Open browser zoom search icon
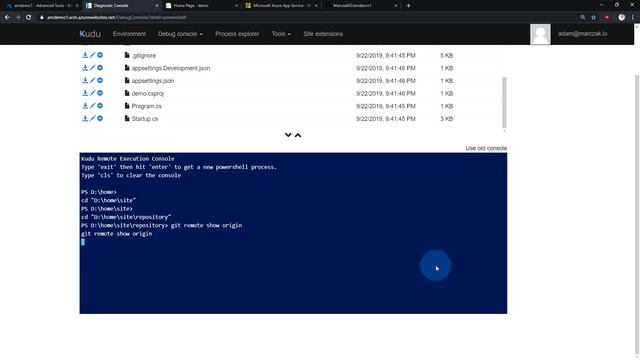The width and height of the screenshot is (640, 360). pos(582,18)
